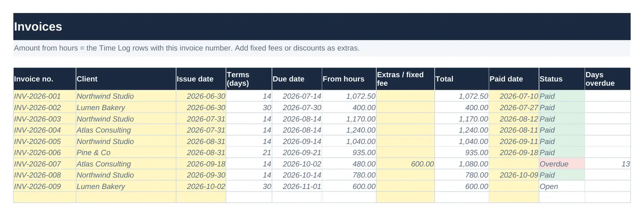Click invoice number INV-2026-009

[x=45, y=186]
